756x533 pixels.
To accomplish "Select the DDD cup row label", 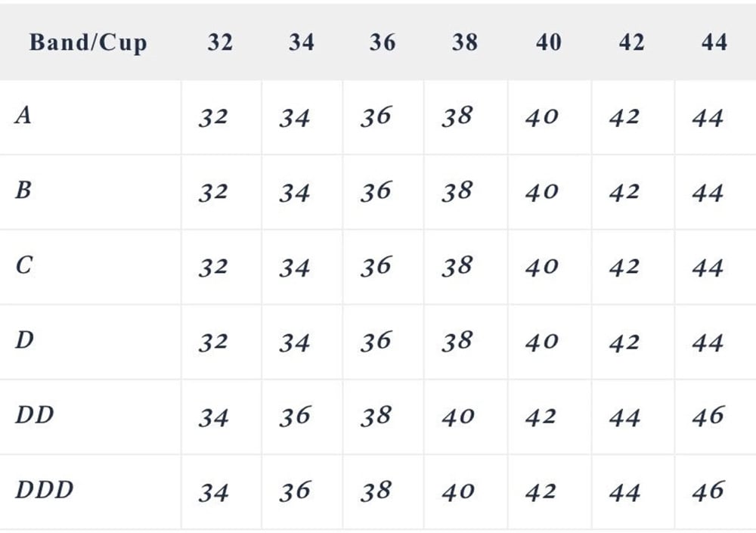I will tap(45, 490).
